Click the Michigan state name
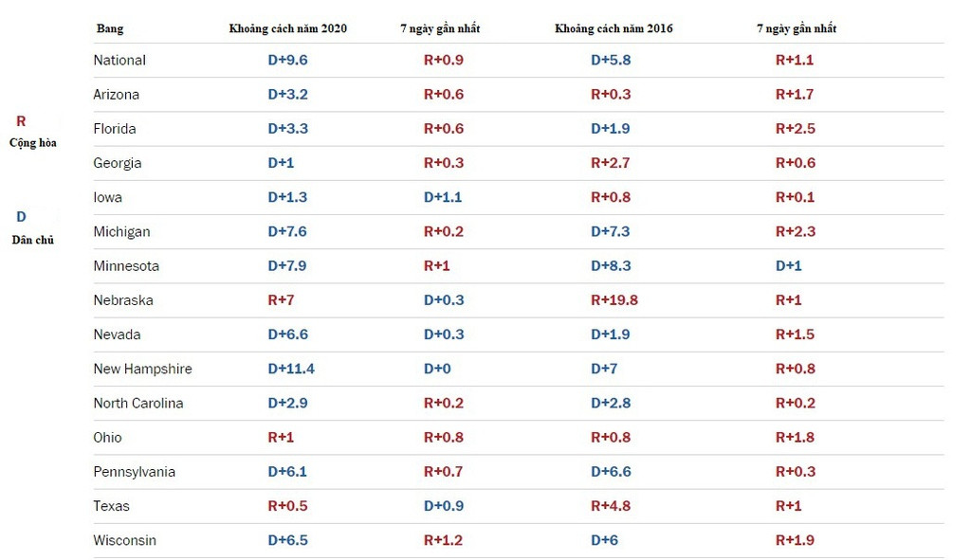The image size is (971, 560). pos(121,231)
